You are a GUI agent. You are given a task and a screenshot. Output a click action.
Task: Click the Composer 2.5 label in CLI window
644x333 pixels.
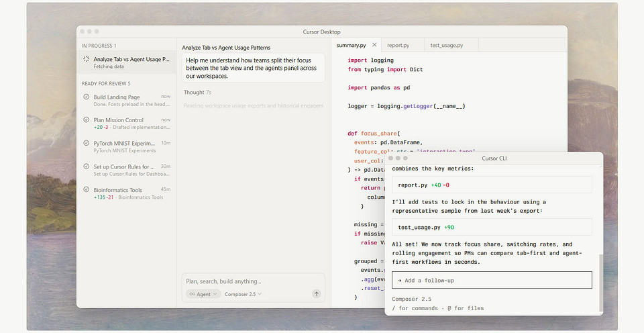pos(411,299)
